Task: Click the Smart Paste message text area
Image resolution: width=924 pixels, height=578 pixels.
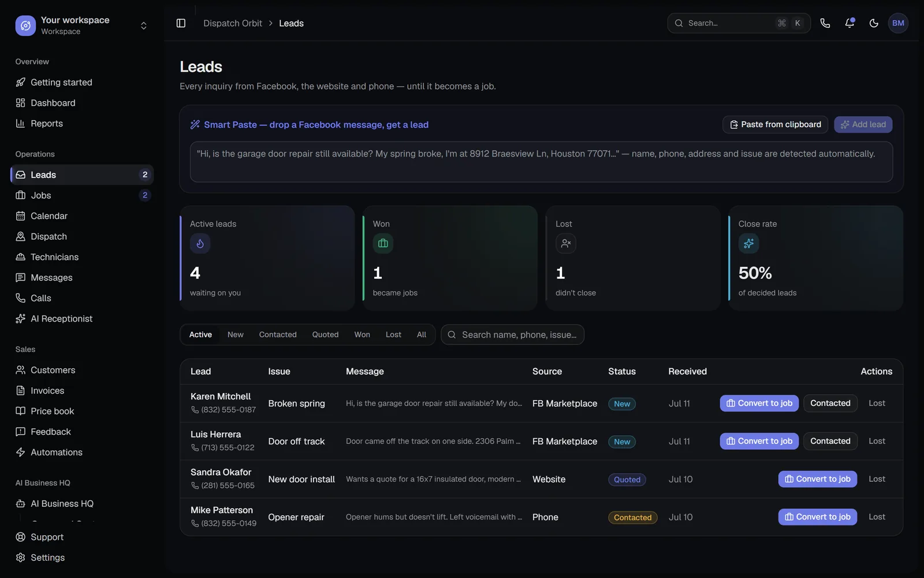Action: click(541, 162)
